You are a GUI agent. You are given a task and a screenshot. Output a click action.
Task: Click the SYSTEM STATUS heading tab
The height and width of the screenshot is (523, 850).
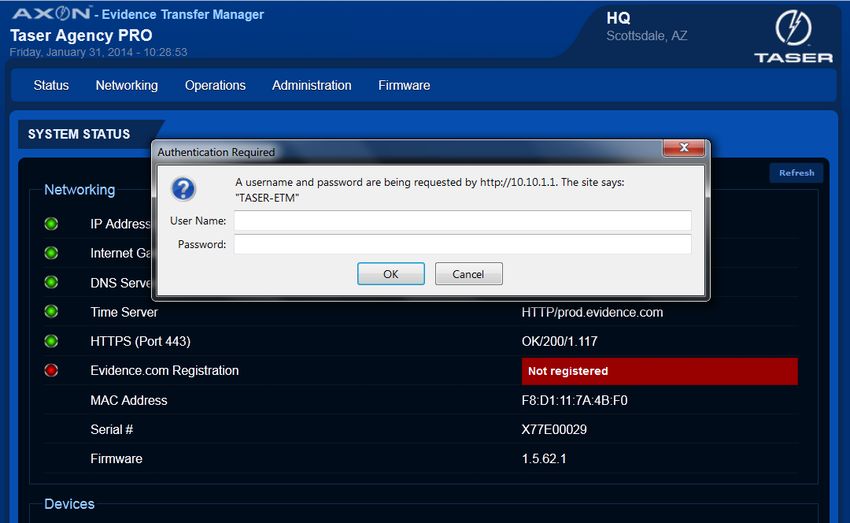(79, 134)
